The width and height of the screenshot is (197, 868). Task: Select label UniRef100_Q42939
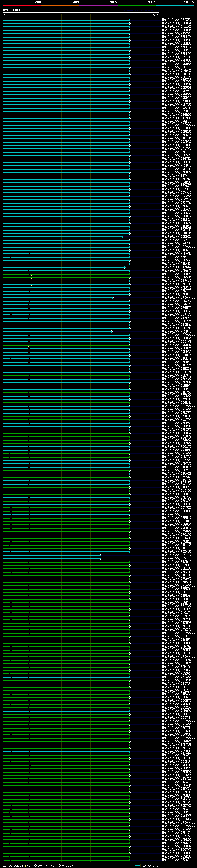177,118
